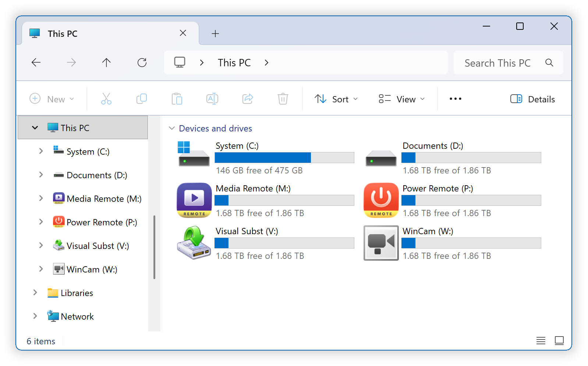Select the Visual Subst (V:) drive icon

tap(194, 243)
